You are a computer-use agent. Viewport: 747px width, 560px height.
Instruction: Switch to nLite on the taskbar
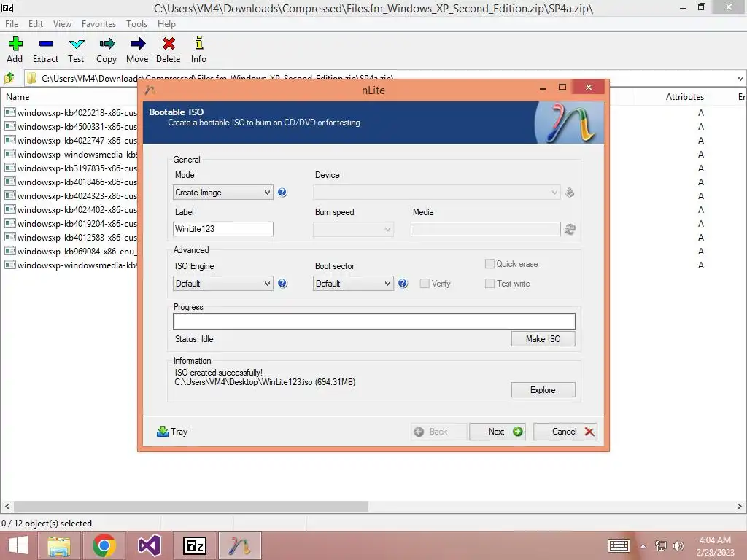click(x=239, y=545)
